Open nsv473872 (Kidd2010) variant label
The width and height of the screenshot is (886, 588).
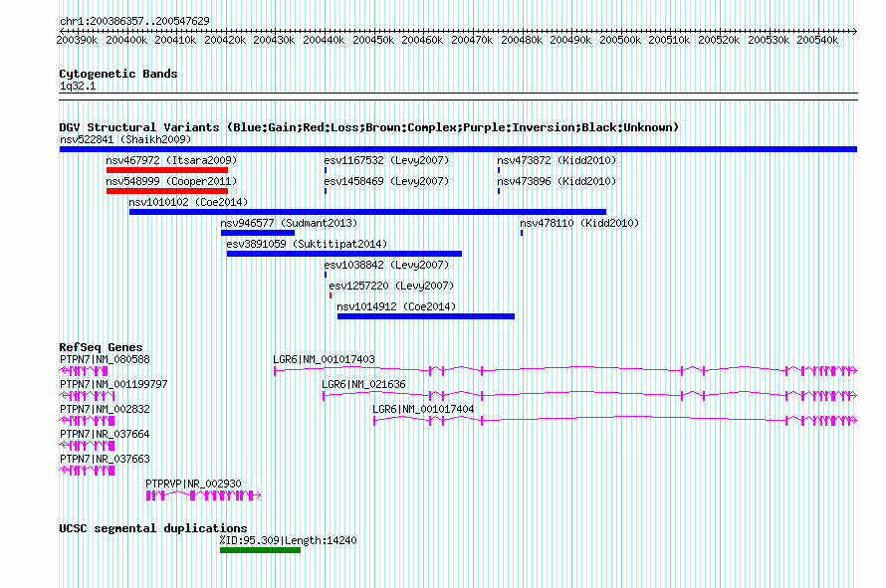(556, 160)
